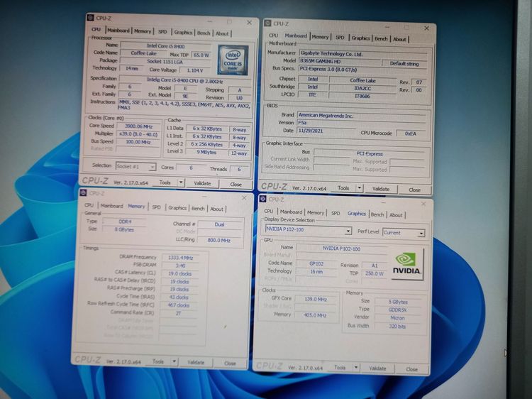
Task: Click the X close button of the Mainboard window
Action: click(x=426, y=28)
